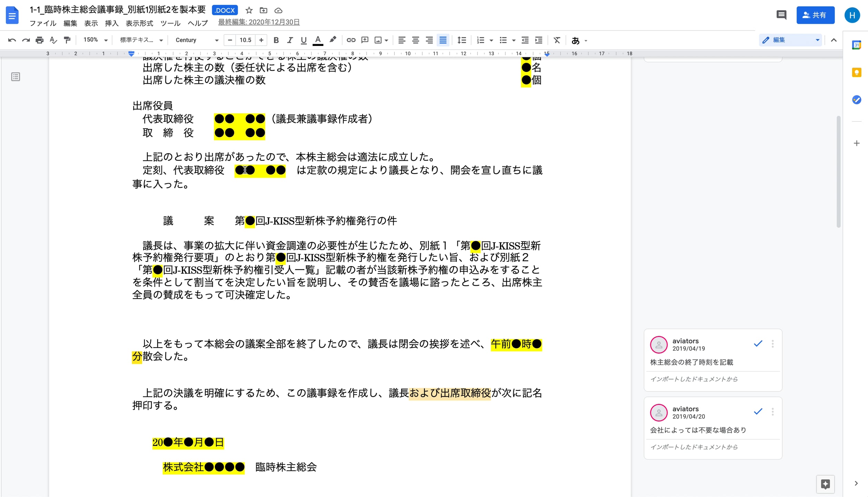
Task: Open the comment history panel
Action: click(781, 15)
